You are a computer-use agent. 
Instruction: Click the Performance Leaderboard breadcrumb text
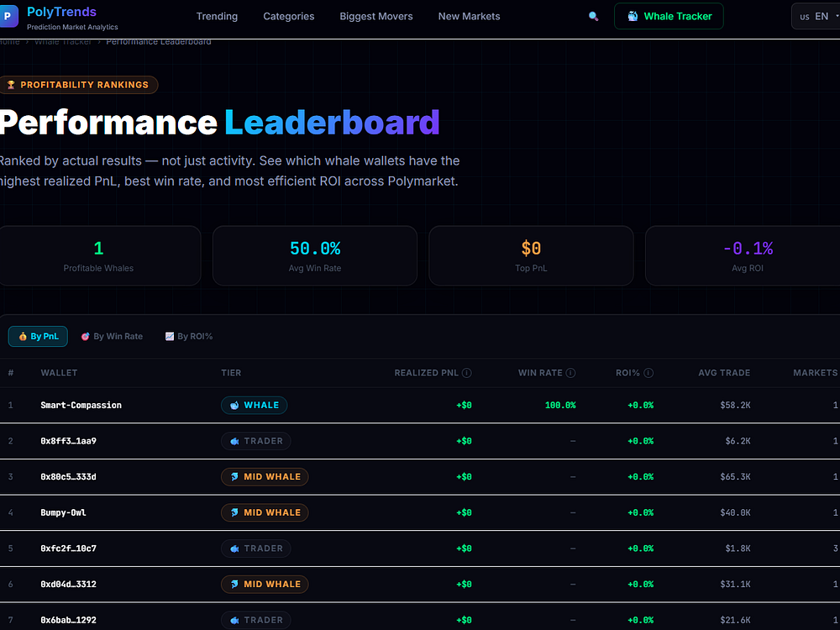point(159,42)
